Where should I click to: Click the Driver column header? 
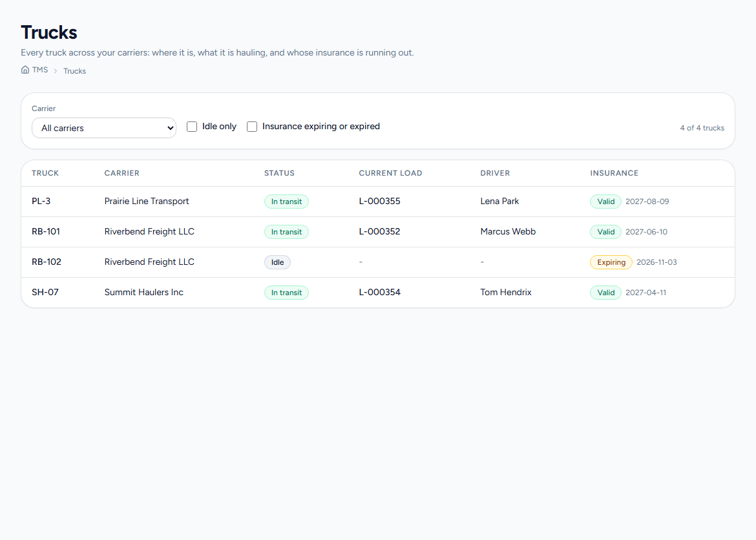pos(495,173)
